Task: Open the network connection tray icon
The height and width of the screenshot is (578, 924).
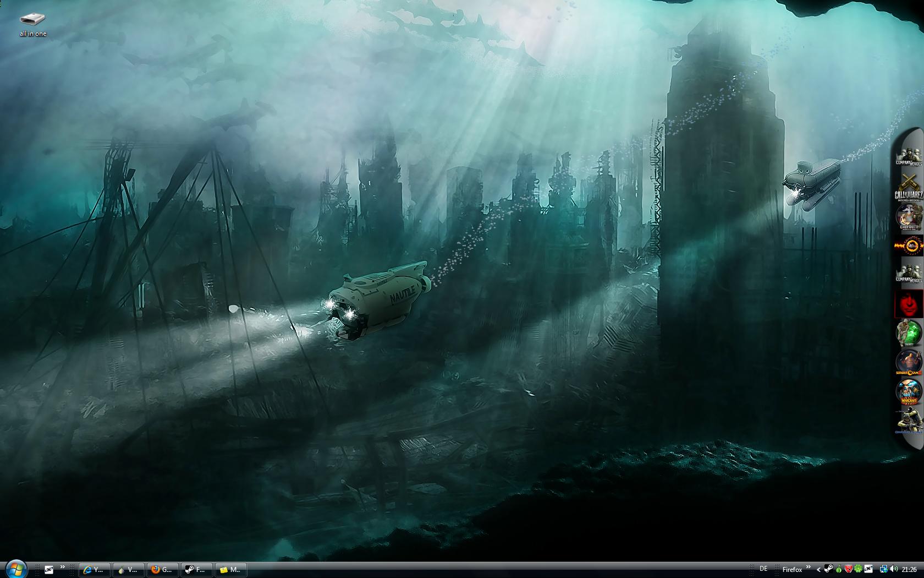Action: (x=884, y=569)
